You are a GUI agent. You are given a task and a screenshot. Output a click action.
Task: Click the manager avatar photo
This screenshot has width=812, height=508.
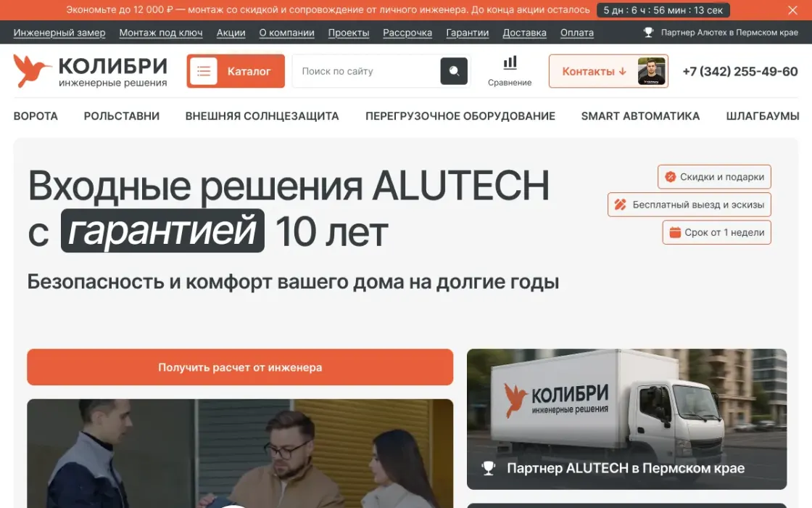tap(651, 71)
